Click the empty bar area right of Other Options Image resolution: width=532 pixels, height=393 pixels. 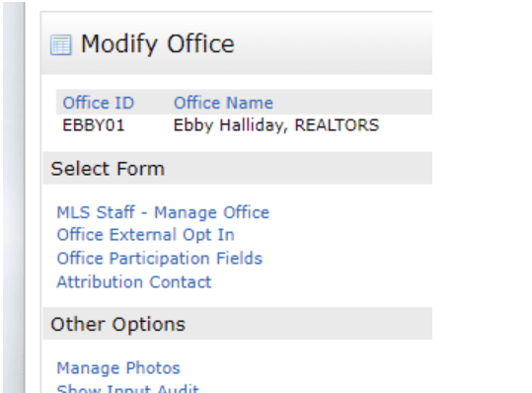point(309,324)
